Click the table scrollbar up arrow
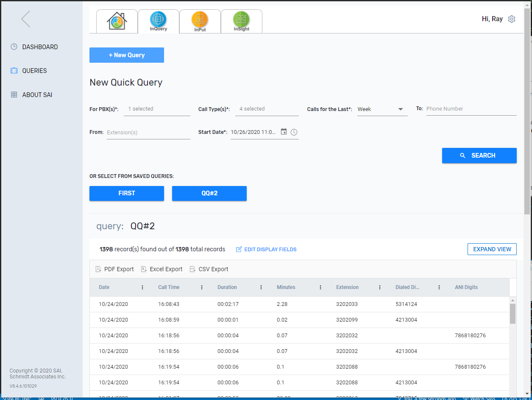The image size is (532, 400). coord(513,300)
